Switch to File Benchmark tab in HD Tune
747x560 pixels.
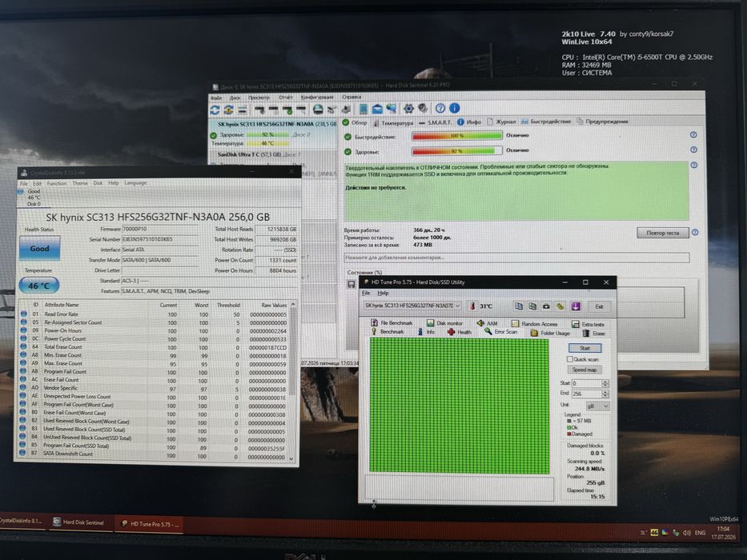coord(392,323)
